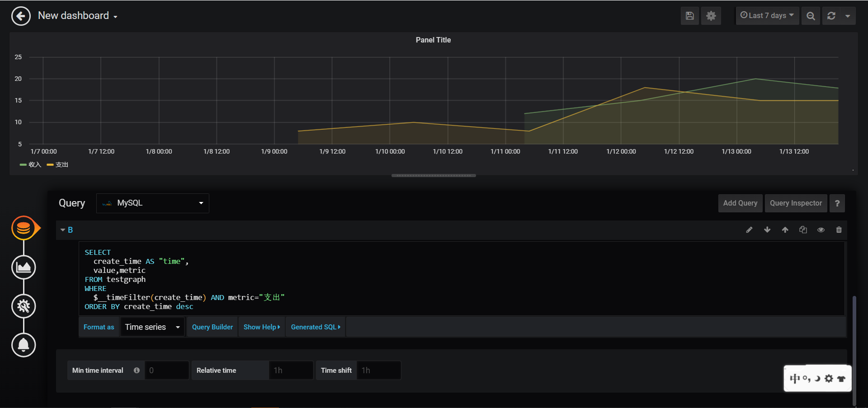Open dashboard settings gear icon
The image size is (868, 408).
click(x=711, y=16)
